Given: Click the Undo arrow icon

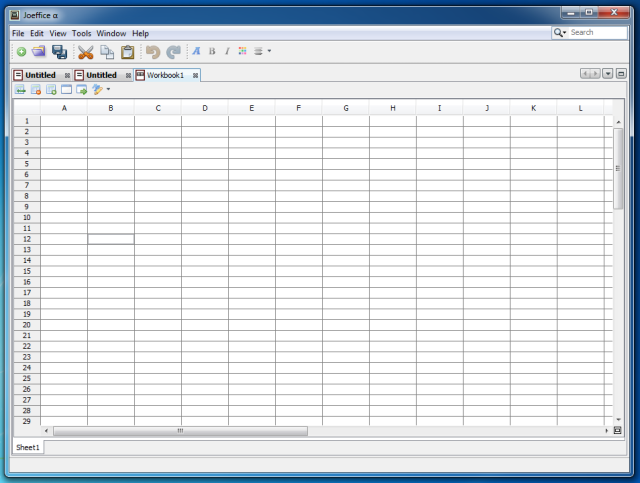Looking at the screenshot, I should click(x=153, y=52).
